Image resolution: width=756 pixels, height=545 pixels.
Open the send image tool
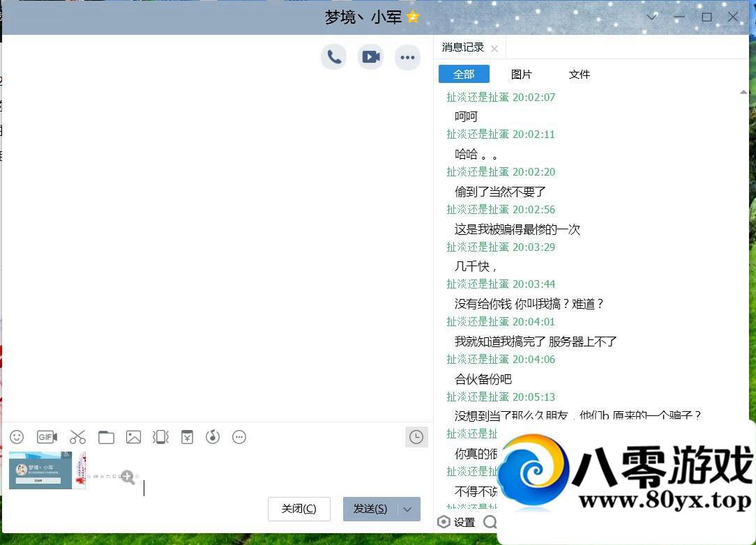(x=133, y=437)
